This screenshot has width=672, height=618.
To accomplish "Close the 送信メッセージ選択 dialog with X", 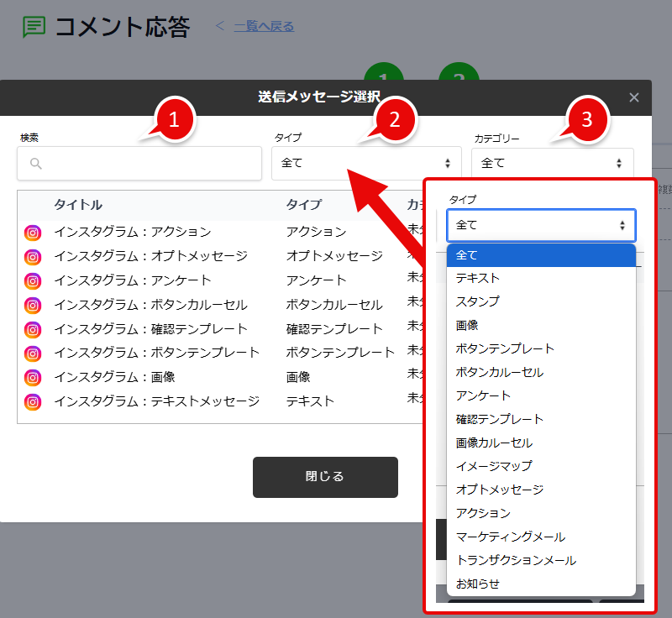I will point(634,97).
